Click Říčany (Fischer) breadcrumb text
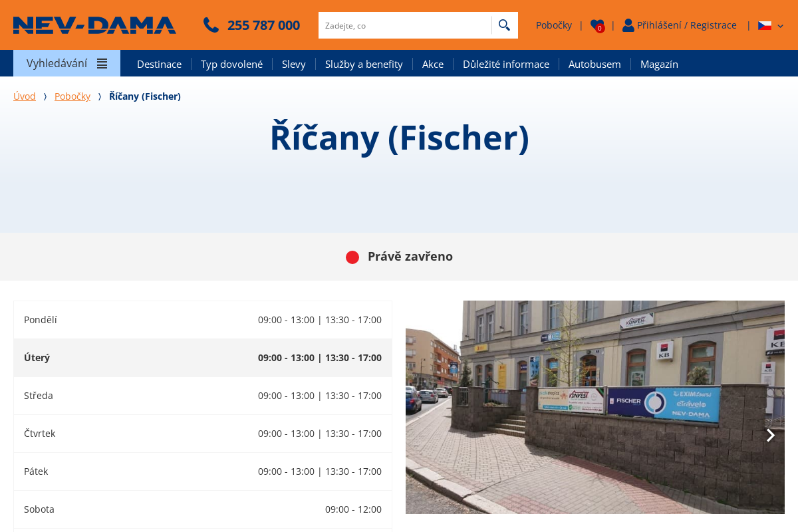Image resolution: width=798 pixels, height=532 pixels. coord(145,96)
